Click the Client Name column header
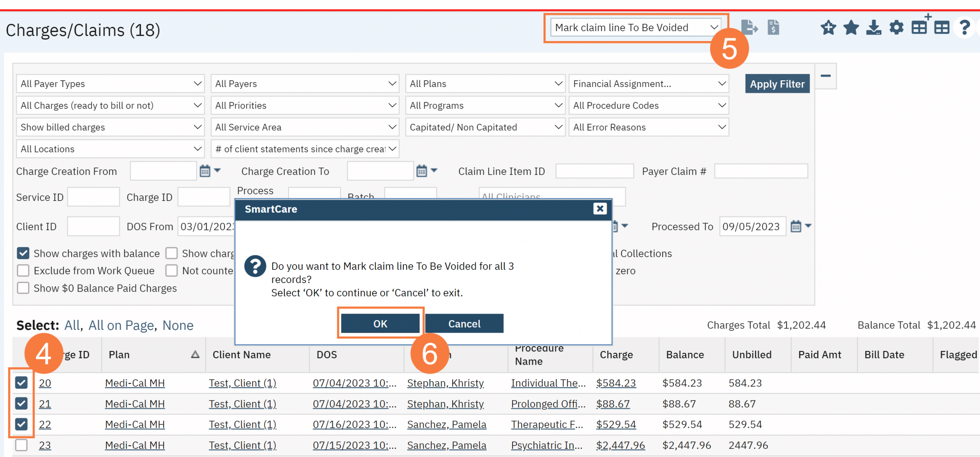 [242, 355]
